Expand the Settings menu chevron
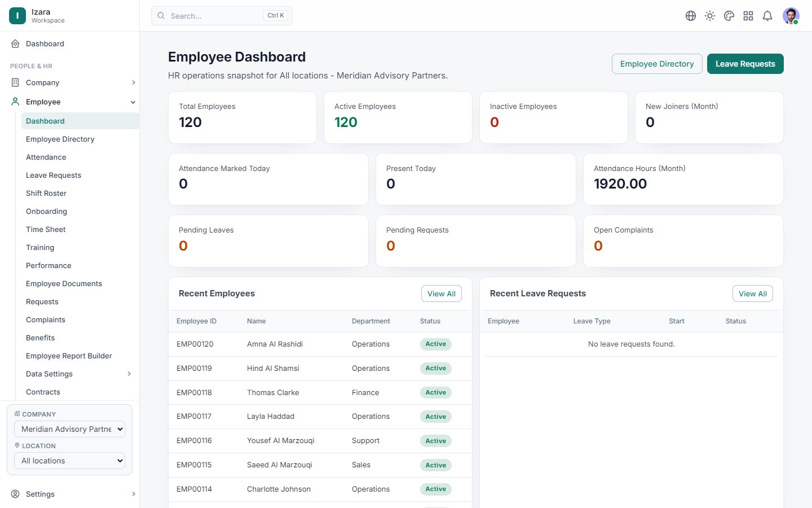Image resolution: width=812 pixels, height=508 pixels. [134, 494]
